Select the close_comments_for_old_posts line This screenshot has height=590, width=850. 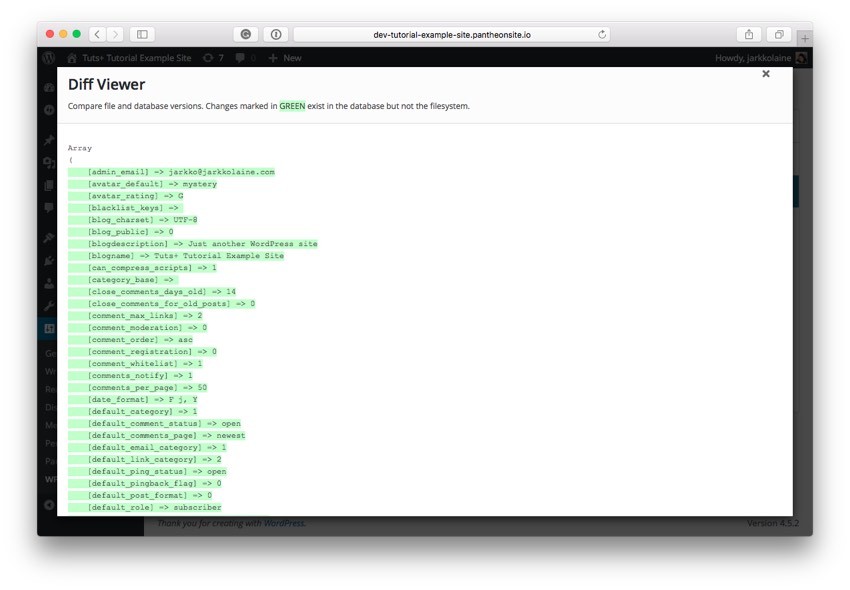pyautogui.click(x=162, y=303)
